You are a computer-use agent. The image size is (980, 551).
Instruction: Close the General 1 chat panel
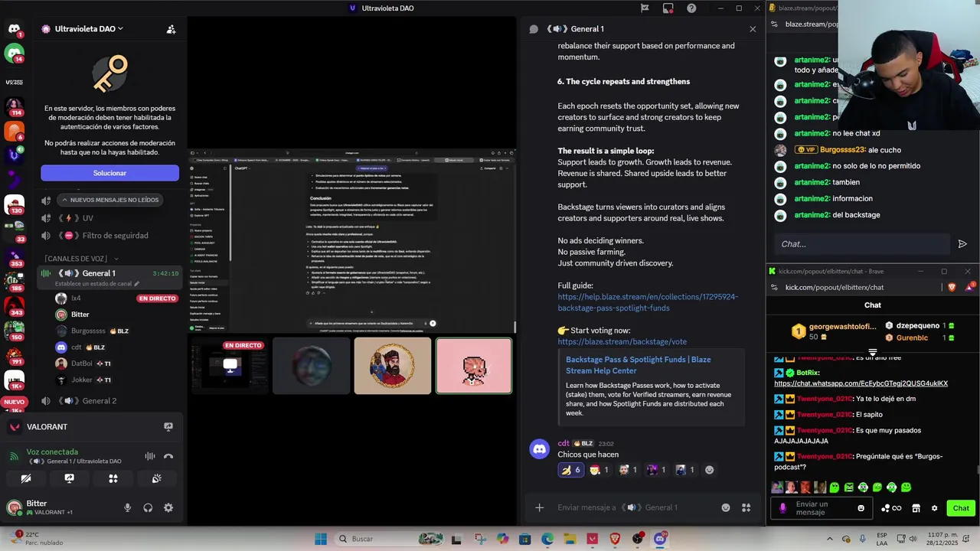753,29
